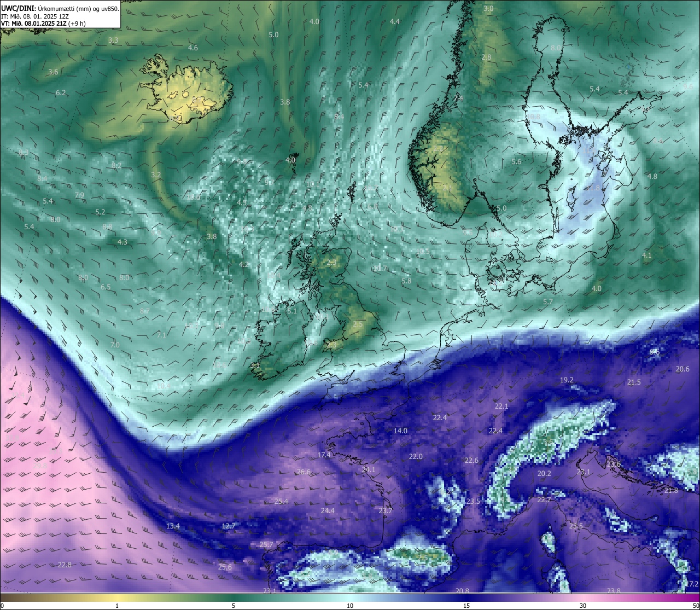The height and width of the screenshot is (610, 700).
Task: Click the 5.7 value label
Action: click(x=548, y=301)
